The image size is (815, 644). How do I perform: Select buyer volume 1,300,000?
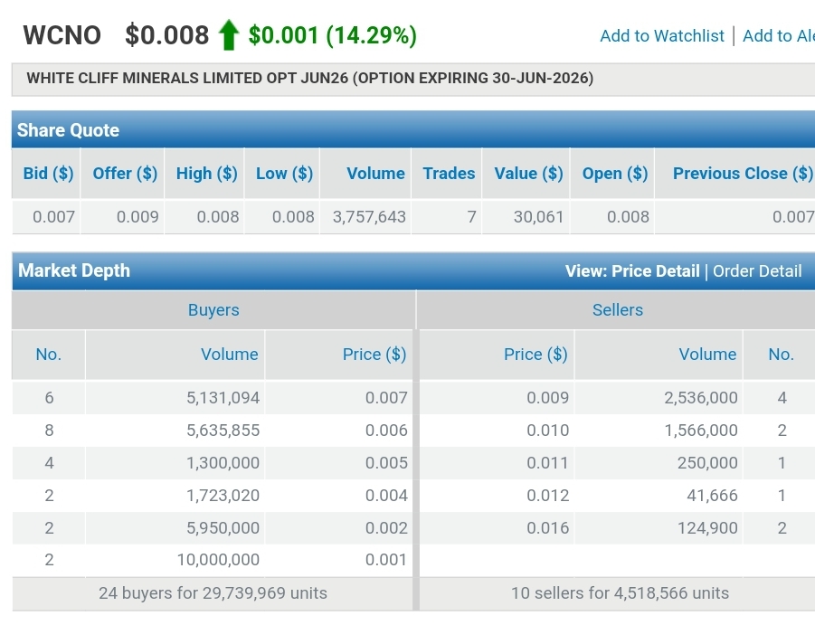point(223,462)
